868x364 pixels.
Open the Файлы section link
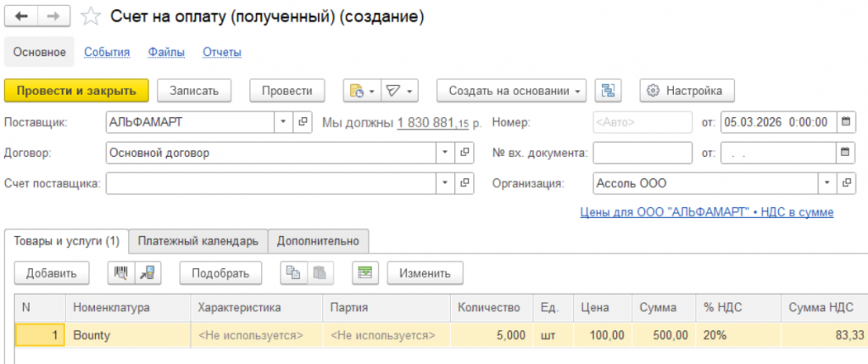click(166, 53)
